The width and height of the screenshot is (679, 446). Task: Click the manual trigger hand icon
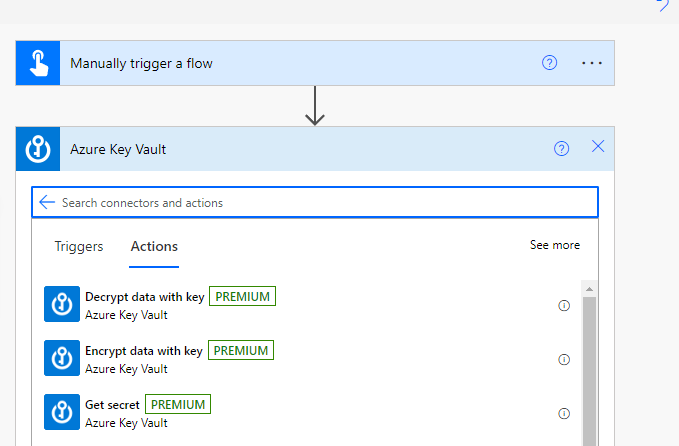tap(38, 63)
